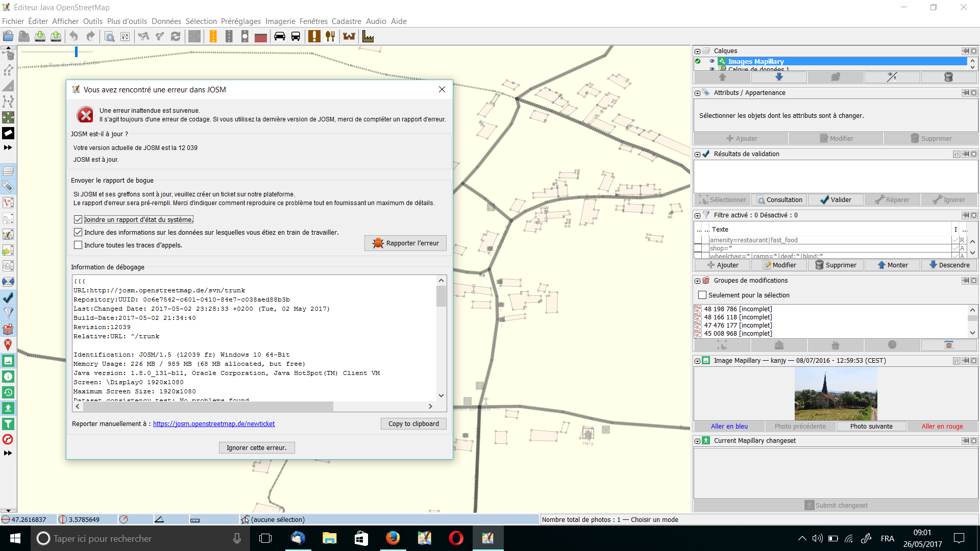Viewport: 980px width, 551px height.
Task: Click the Rapporter l'erreur button
Action: pyautogui.click(x=406, y=243)
